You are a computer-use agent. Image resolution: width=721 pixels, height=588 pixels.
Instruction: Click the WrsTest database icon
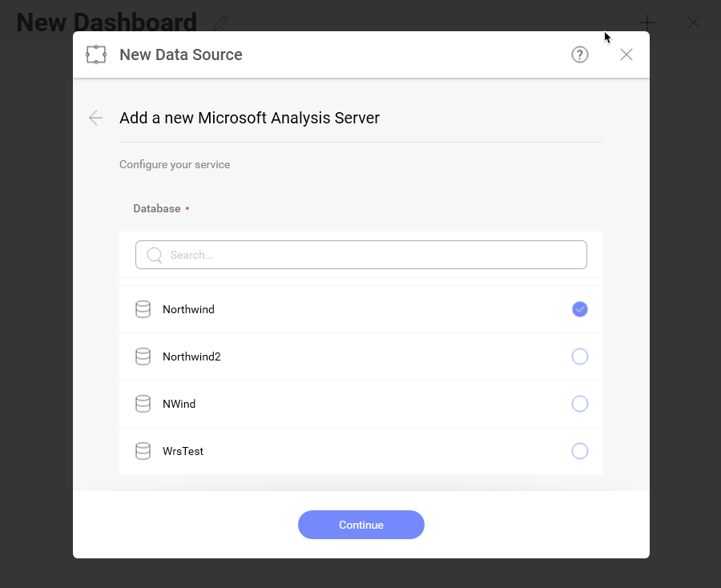pos(143,451)
